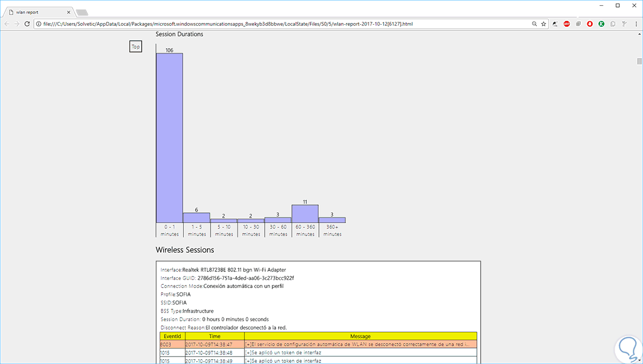Click the umbrella-like extension icon beside the star
643x364 pixels.
555,24
